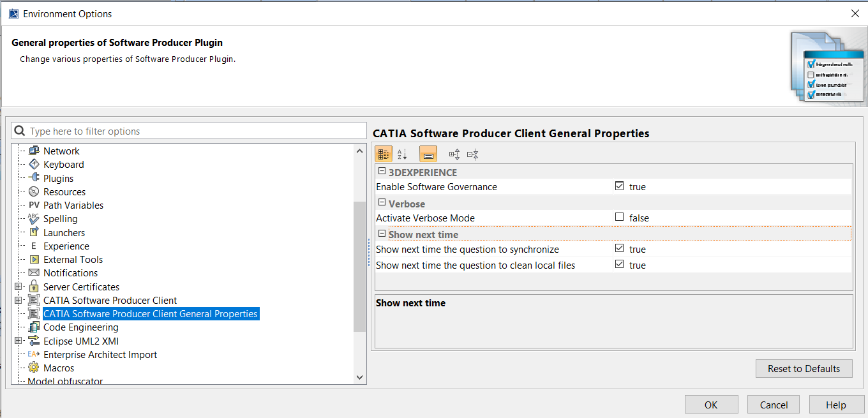Click the Collapse all categories icon

[x=472, y=154]
